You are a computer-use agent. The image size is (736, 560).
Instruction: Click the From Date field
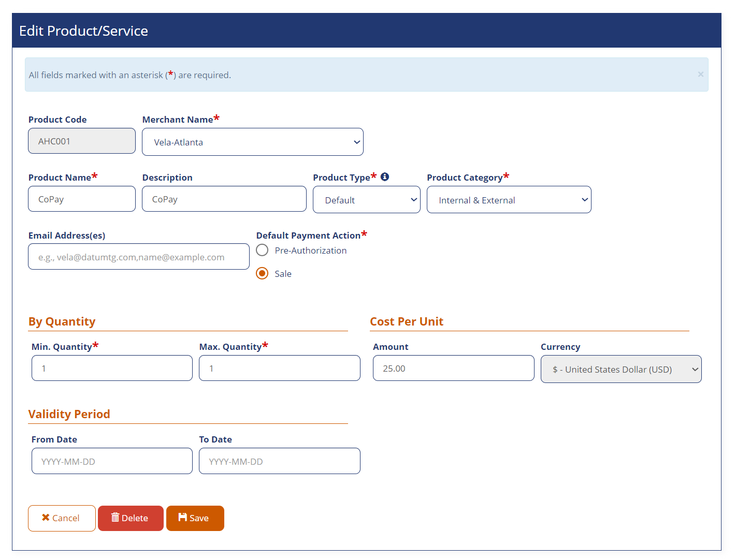(x=112, y=461)
